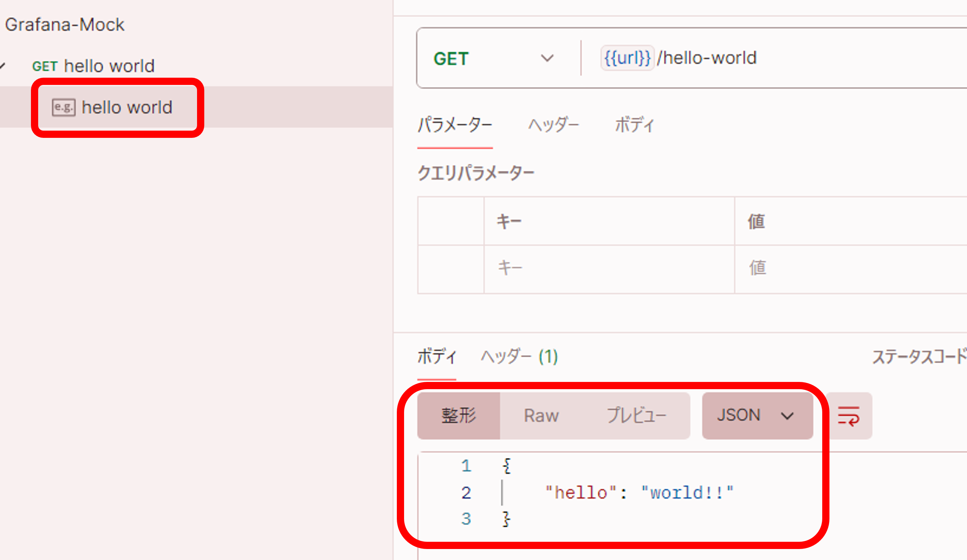Click the e.g. example icon
Viewport: 967px width, 560px height.
click(x=63, y=107)
